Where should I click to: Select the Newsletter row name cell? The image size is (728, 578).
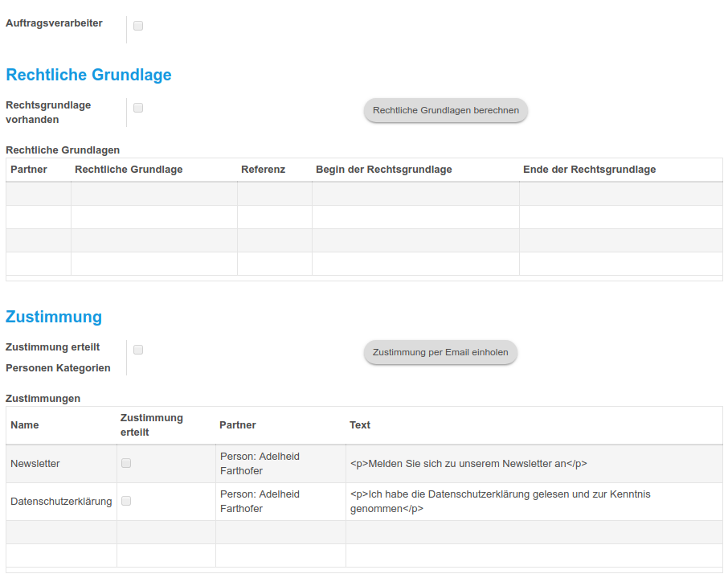[61, 464]
